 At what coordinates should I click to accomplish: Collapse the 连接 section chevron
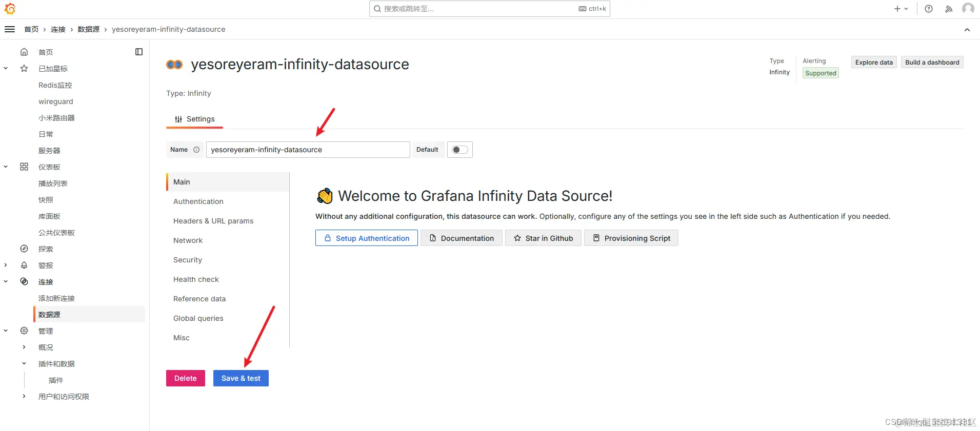pyautogui.click(x=6, y=281)
